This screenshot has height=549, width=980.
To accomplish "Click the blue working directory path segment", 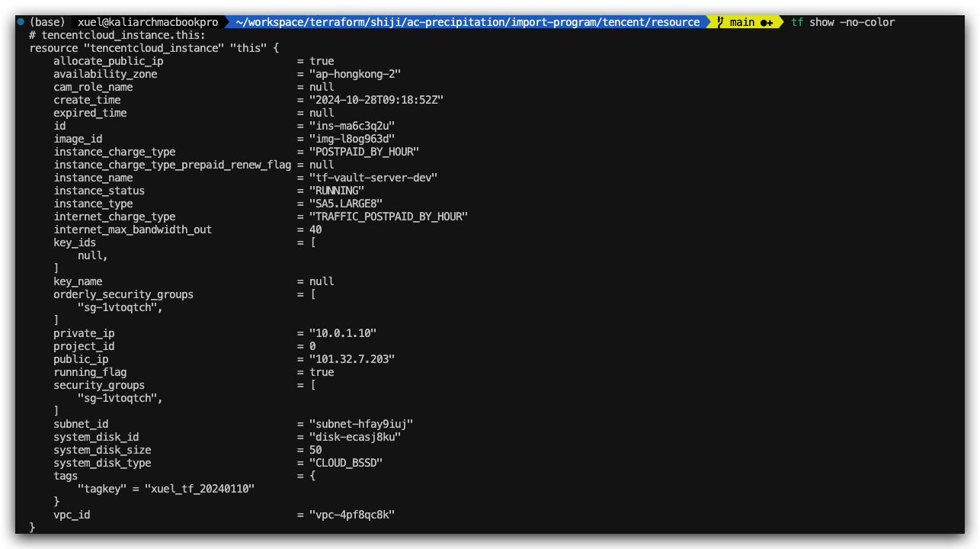I will (467, 22).
